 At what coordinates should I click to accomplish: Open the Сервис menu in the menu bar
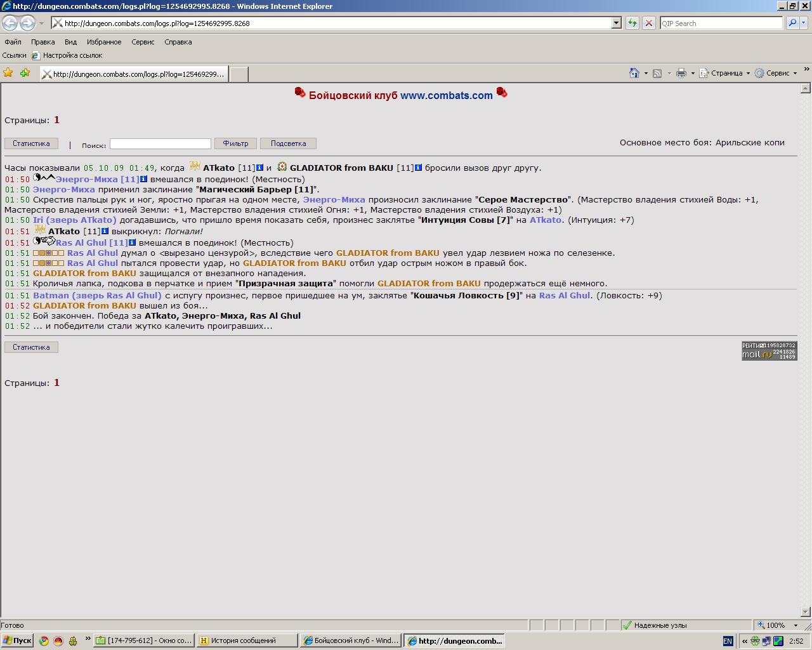pyautogui.click(x=143, y=42)
